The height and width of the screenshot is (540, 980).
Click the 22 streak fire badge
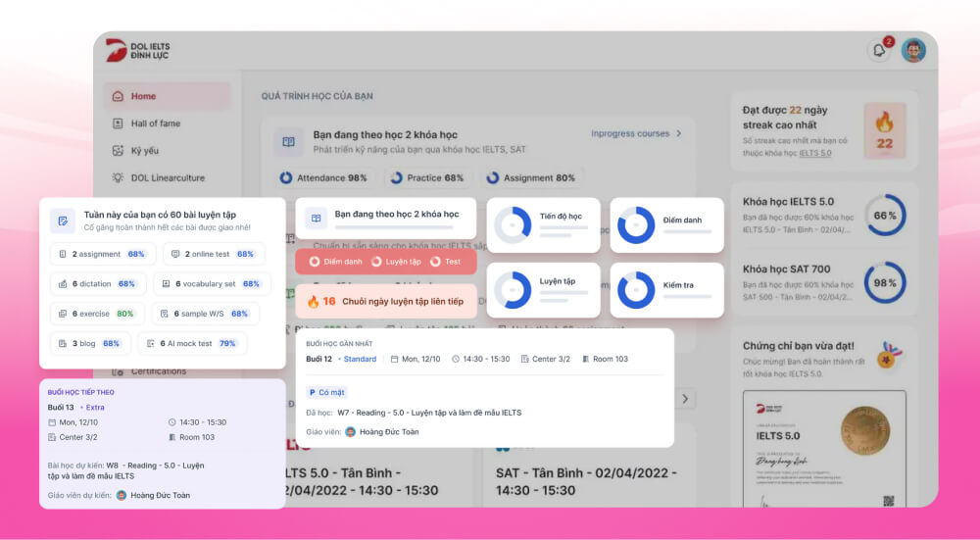tap(884, 130)
